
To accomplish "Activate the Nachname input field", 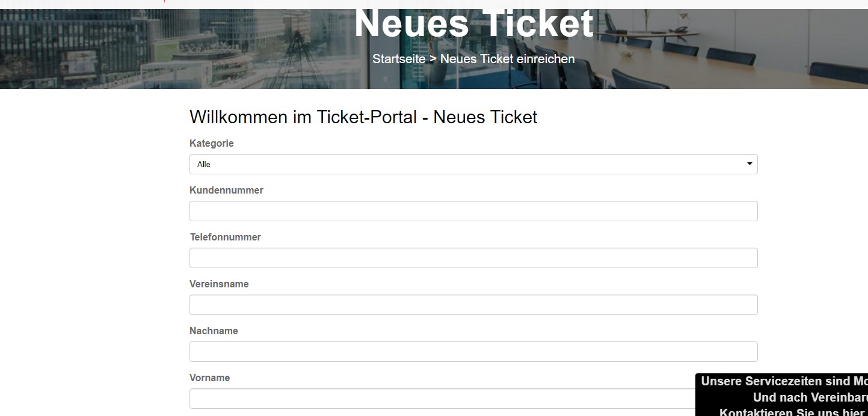I will click(473, 352).
